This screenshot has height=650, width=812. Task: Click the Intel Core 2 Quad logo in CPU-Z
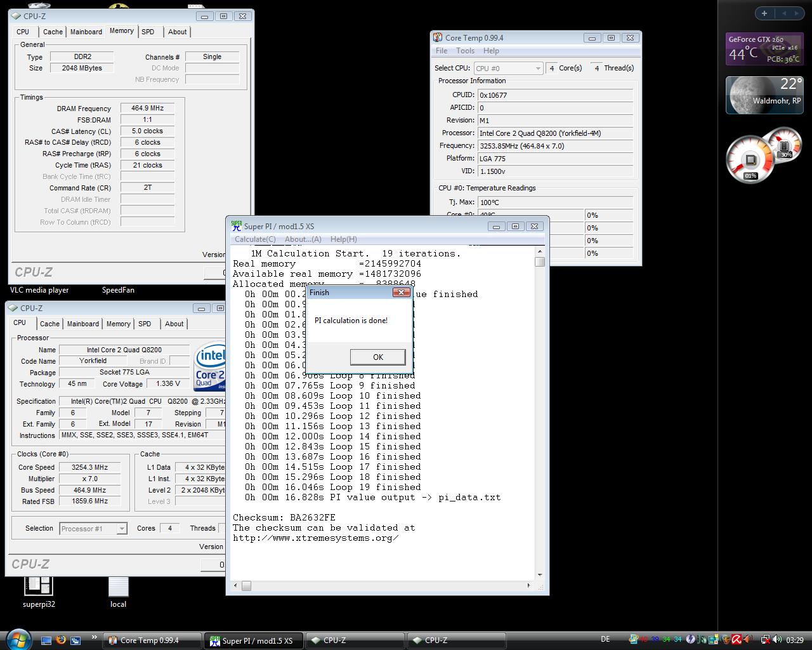pyautogui.click(x=210, y=366)
